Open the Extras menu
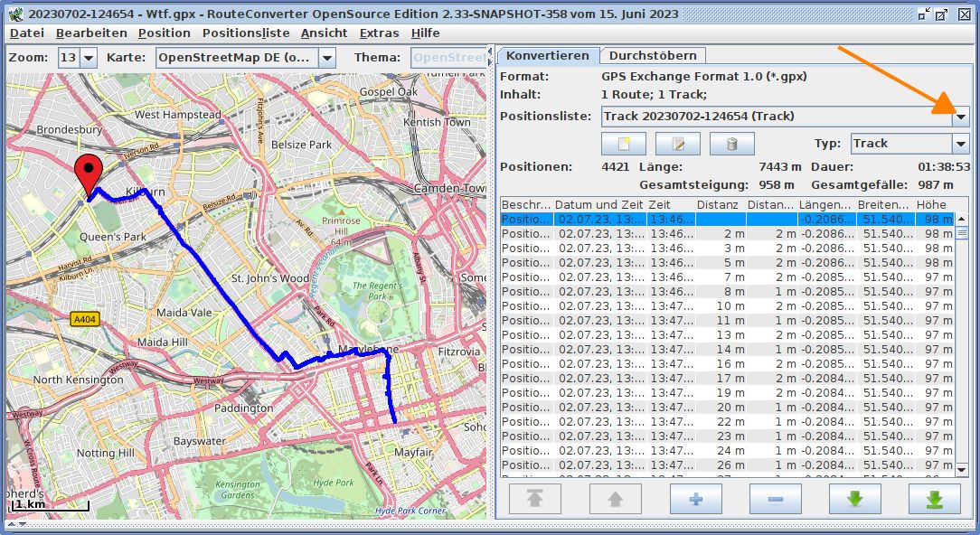Screen dimensions: 980x535 (379, 33)
